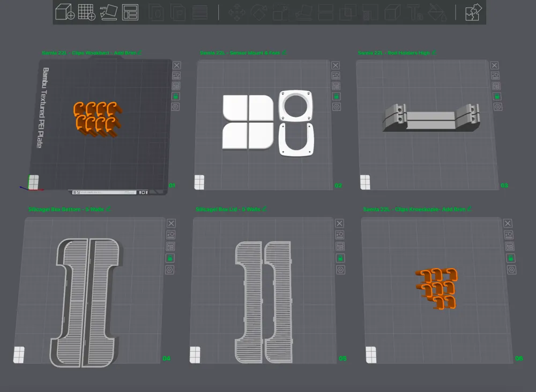Toggle the green lock on plate 04
This screenshot has height=392, width=536.
[170, 258]
